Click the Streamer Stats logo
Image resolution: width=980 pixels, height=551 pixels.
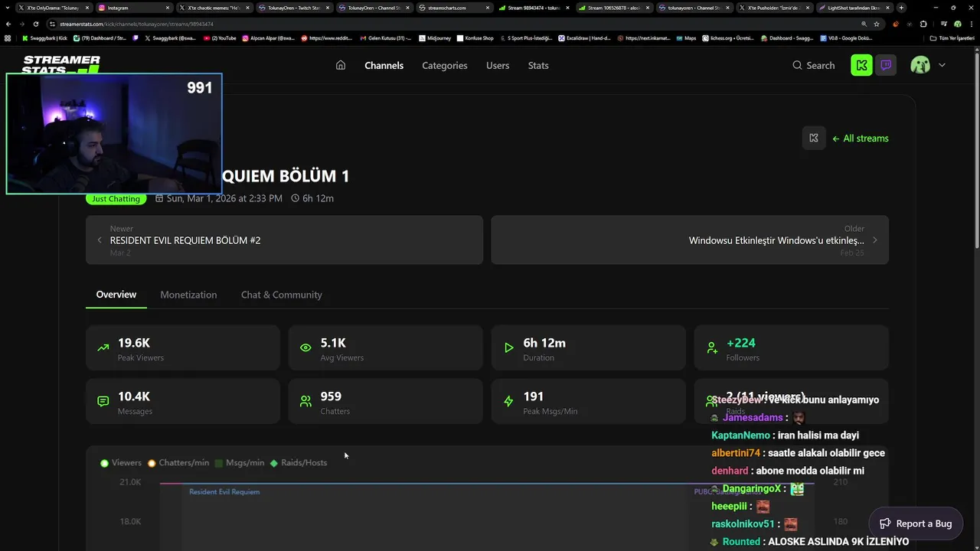coord(61,64)
